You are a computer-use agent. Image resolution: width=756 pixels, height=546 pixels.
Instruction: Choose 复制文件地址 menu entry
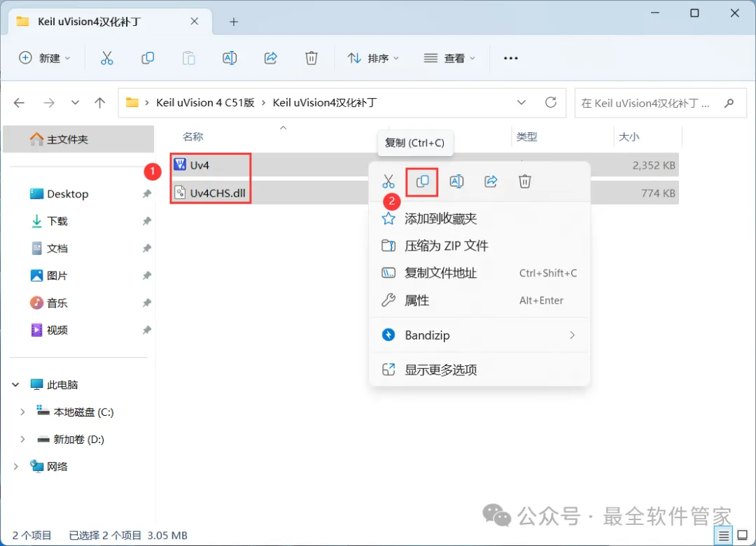(479, 273)
